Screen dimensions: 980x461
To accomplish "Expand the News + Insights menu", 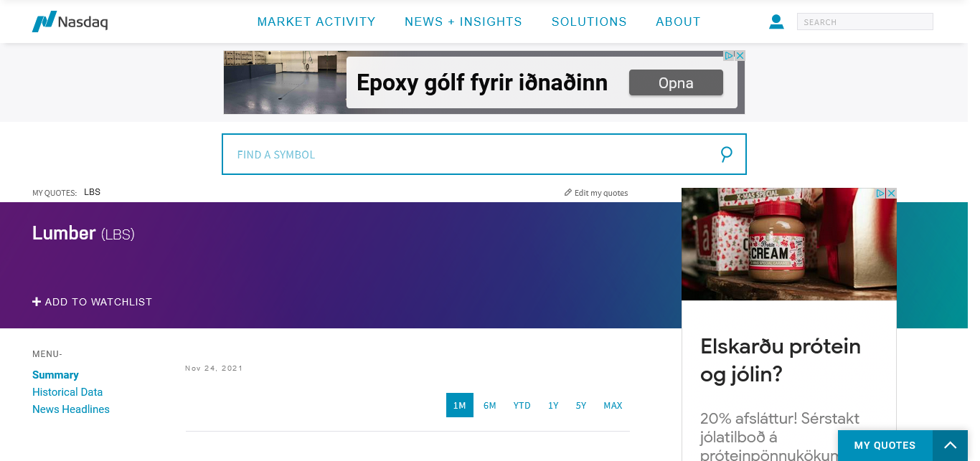I will tap(463, 22).
